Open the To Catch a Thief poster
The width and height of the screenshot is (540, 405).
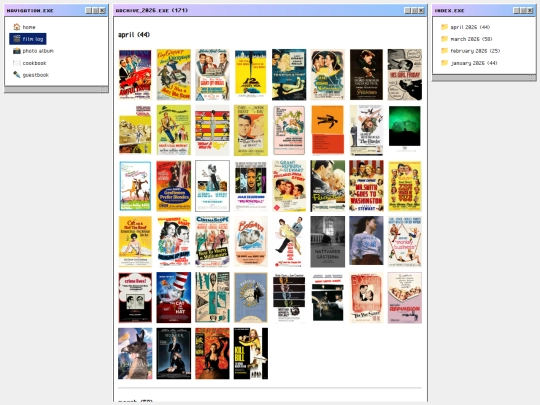click(289, 74)
